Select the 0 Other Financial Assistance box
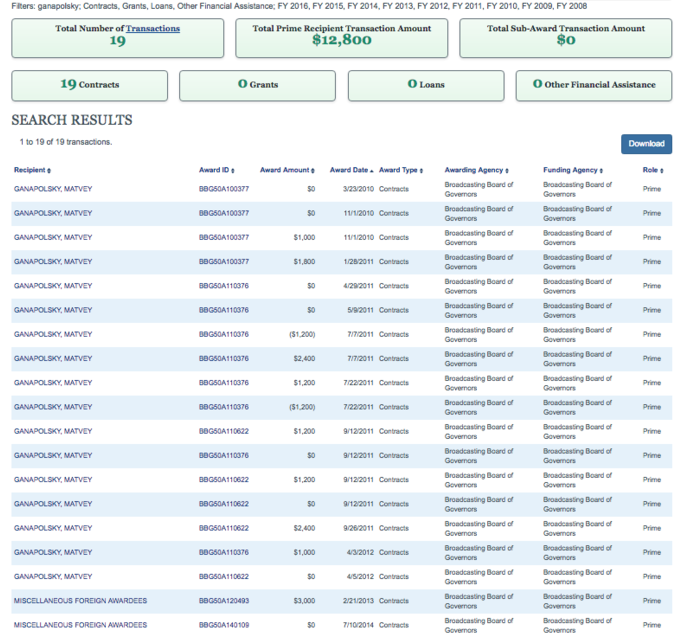The width and height of the screenshot is (690, 642). pos(594,85)
